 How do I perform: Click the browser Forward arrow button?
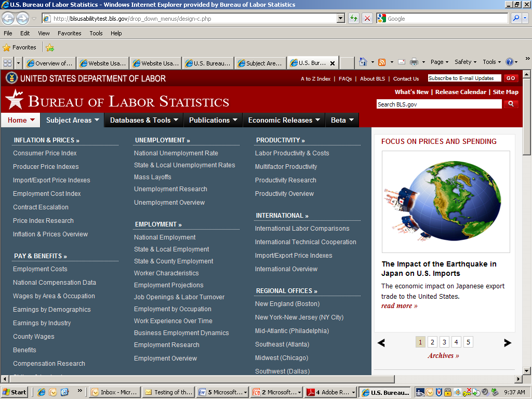point(23,18)
